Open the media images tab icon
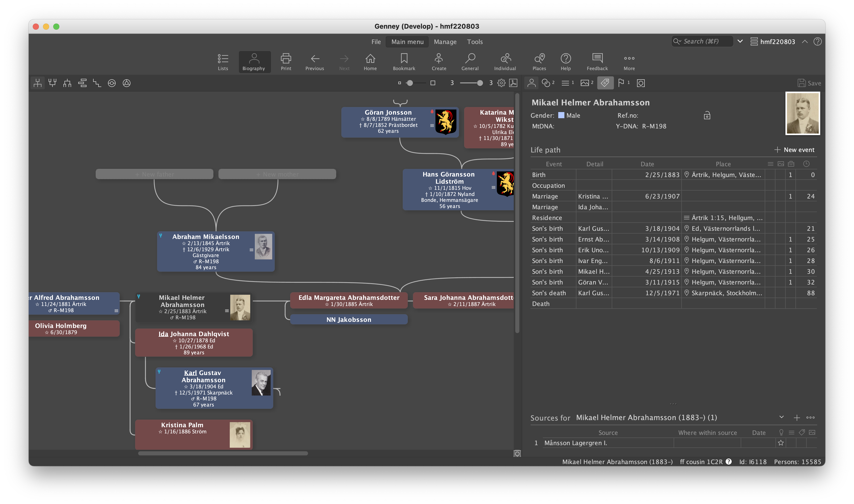This screenshot has height=504, width=854. coord(585,83)
